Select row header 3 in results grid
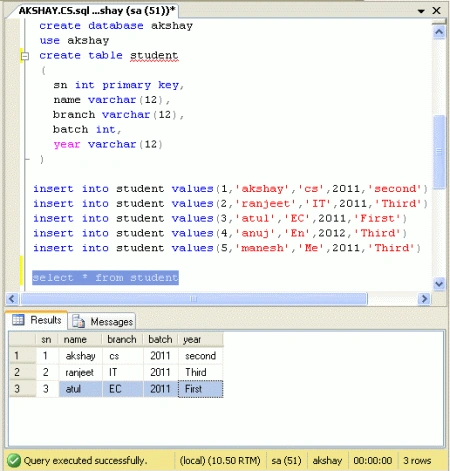 [x=22, y=389]
